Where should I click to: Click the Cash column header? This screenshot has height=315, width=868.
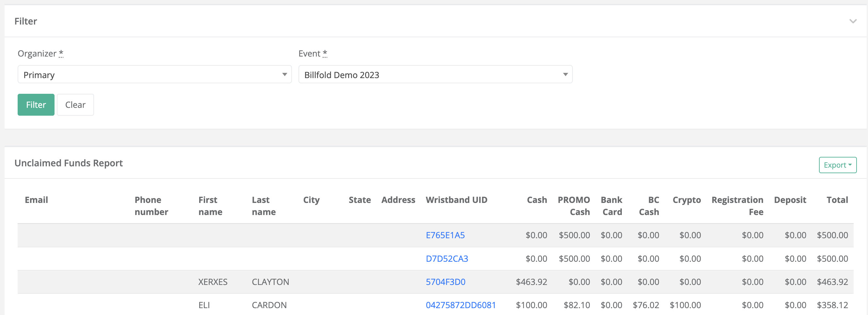pos(537,200)
